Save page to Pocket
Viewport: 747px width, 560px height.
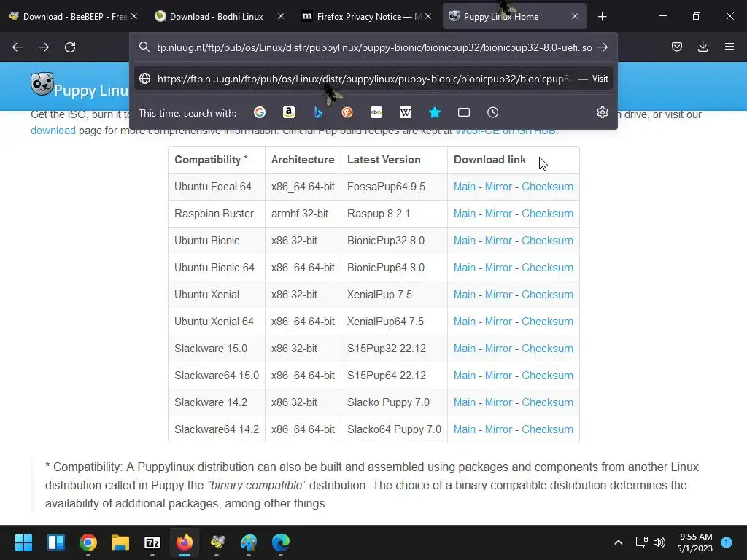click(677, 47)
